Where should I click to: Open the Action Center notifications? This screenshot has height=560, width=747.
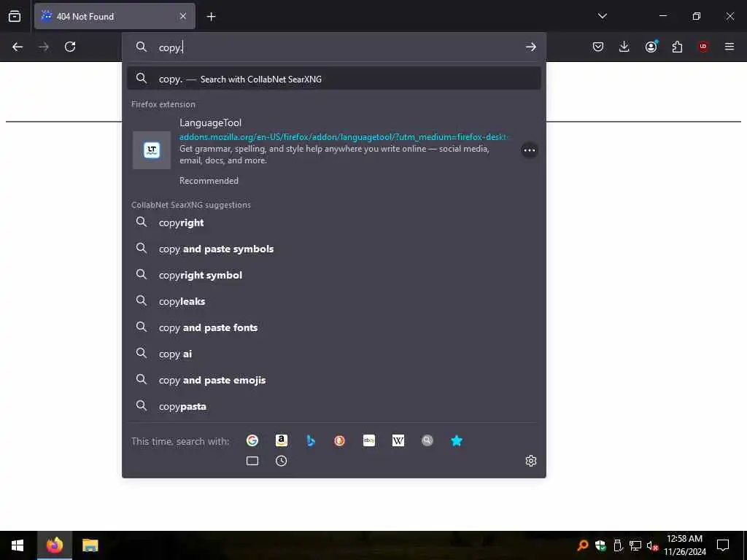pos(723,545)
